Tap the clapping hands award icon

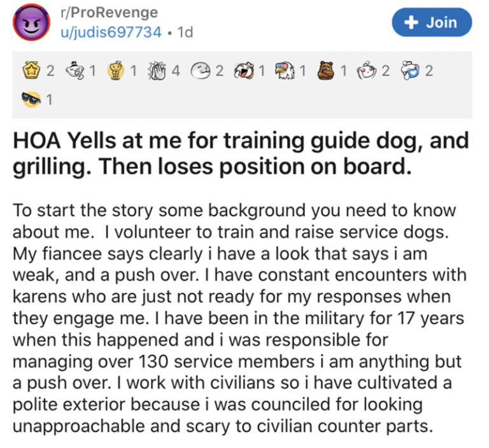coord(158,71)
